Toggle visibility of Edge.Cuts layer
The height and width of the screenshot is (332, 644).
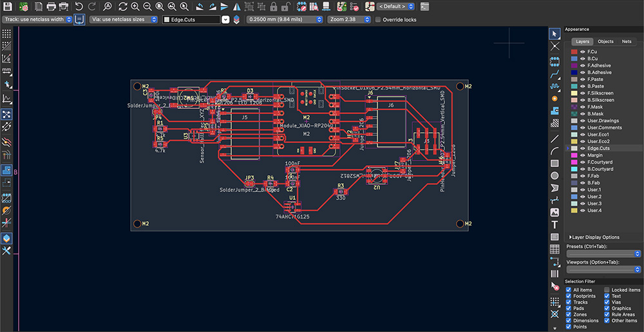click(582, 148)
